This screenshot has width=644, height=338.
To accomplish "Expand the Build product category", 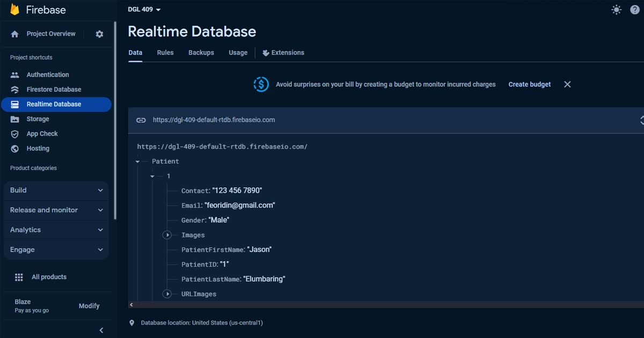I will click(56, 190).
